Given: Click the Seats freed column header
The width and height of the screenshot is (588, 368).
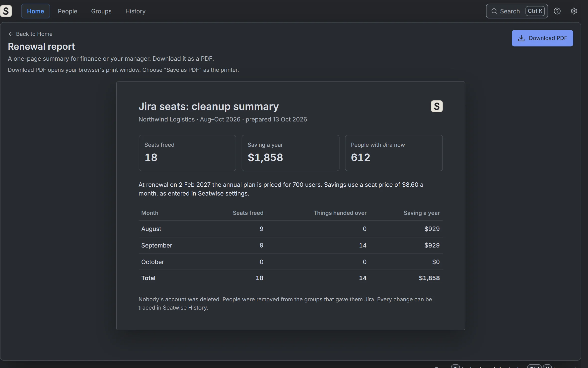Looking at the screenshot, I should [248, 213].
